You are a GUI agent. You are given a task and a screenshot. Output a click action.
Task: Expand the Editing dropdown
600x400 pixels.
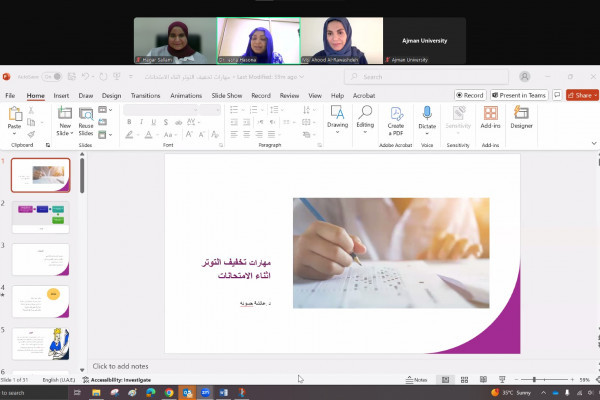(365, 126)
